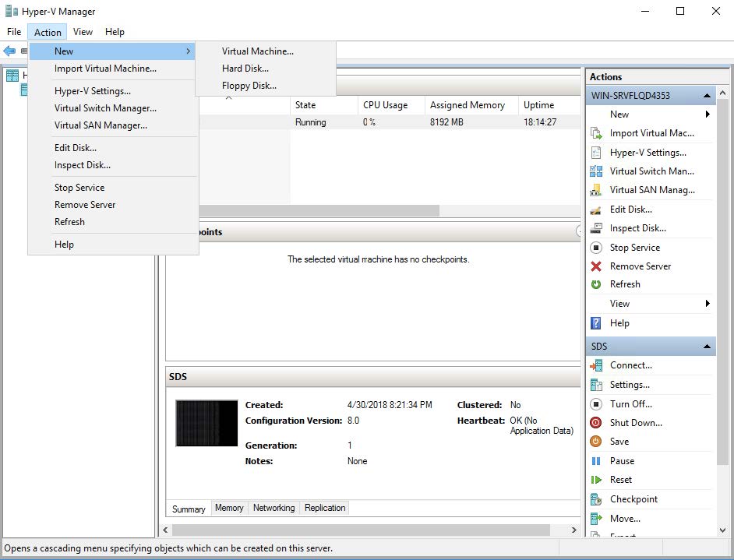This screenshot has height=560, width=734.
Task: Click the green Refresh icon in Actions pane
Action: (596, 285)
